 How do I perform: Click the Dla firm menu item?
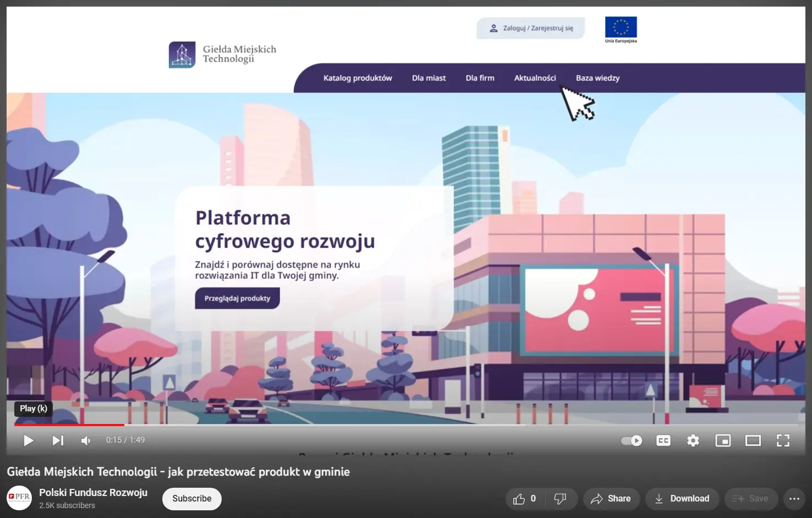[x=480, y=78]
